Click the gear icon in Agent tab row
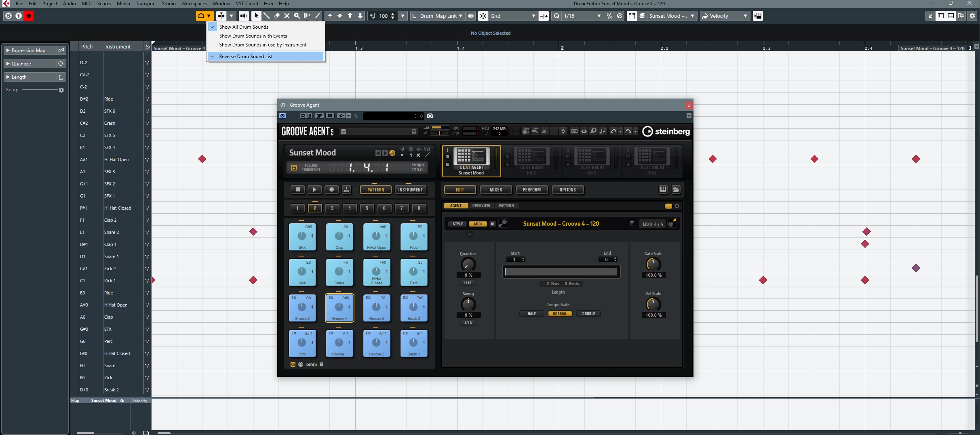This screenshot has height=435, width=980. pos(677,206)
